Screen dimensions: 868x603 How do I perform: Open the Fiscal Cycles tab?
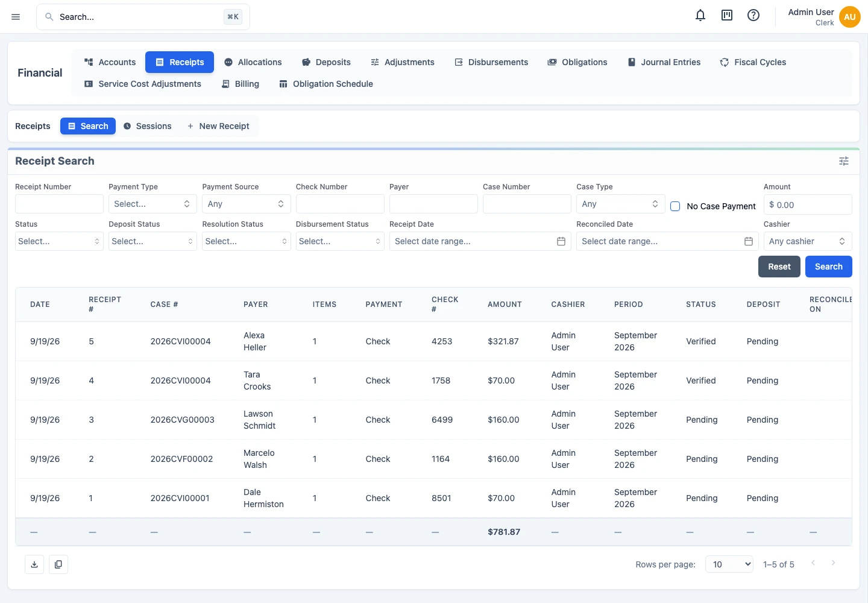(x=753, y=62)
